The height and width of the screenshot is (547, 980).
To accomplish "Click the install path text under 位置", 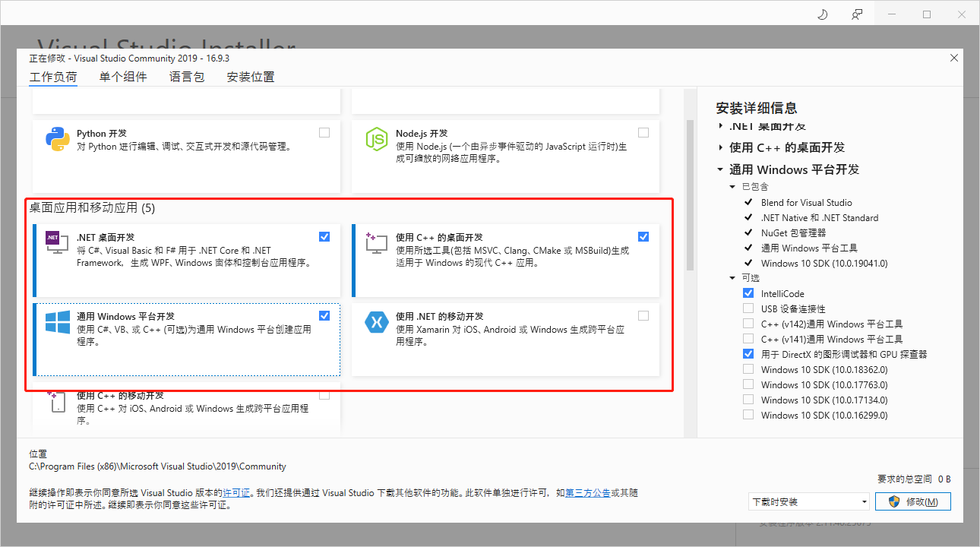I will (157, 466).
